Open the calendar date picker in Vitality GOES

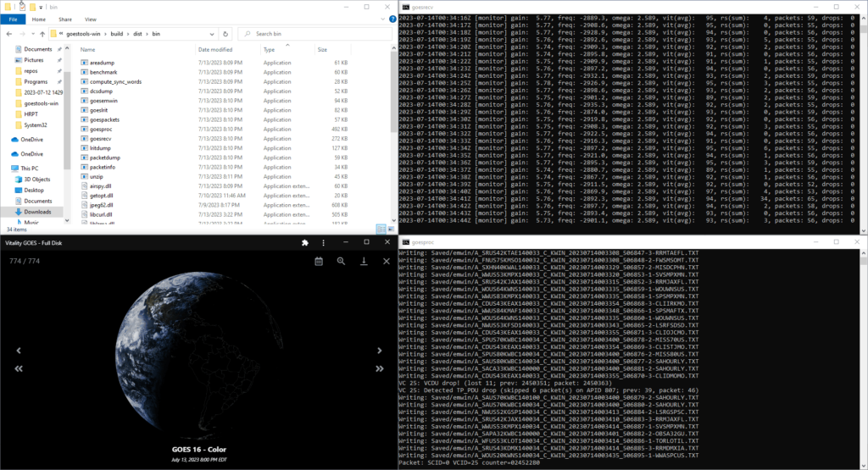(319, 261)
